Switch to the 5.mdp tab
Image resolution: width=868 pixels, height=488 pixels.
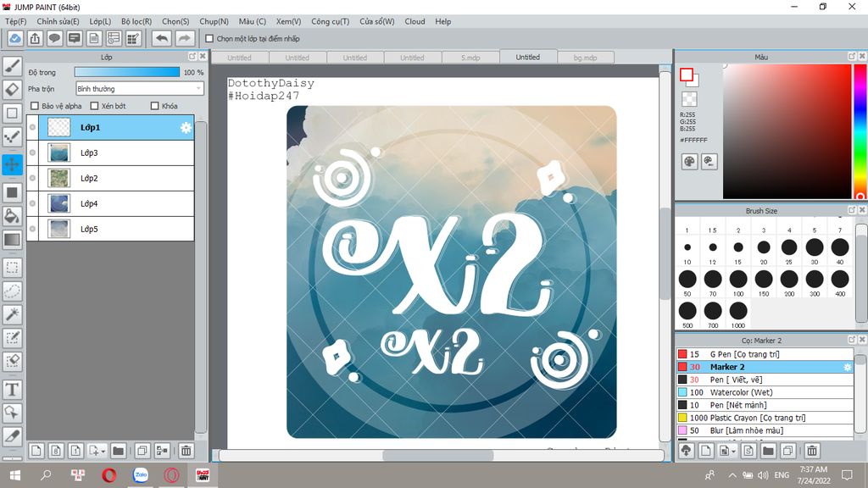pyautogui.click(x=470, y=58)
